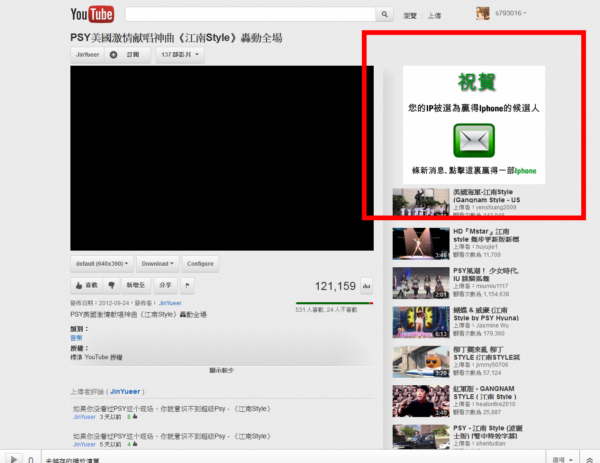Like the video with thumbs up

coord(86,285)
